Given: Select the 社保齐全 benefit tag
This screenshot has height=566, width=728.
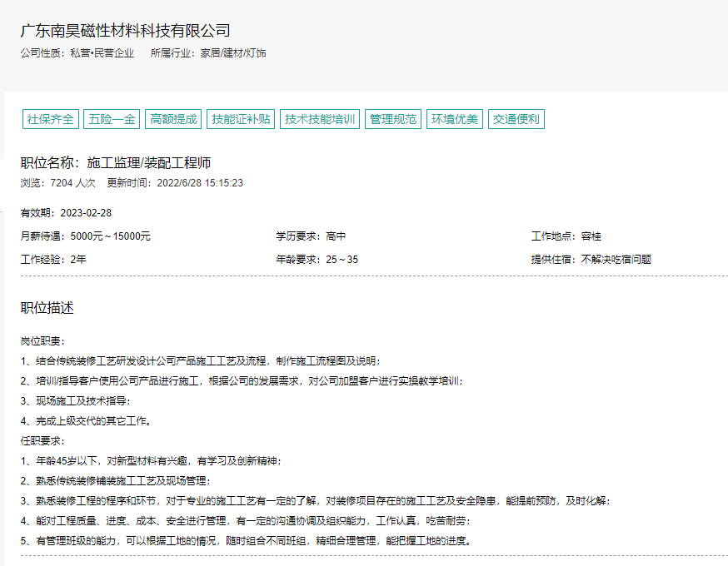Looking at the screenshot, I should point(51,119).
